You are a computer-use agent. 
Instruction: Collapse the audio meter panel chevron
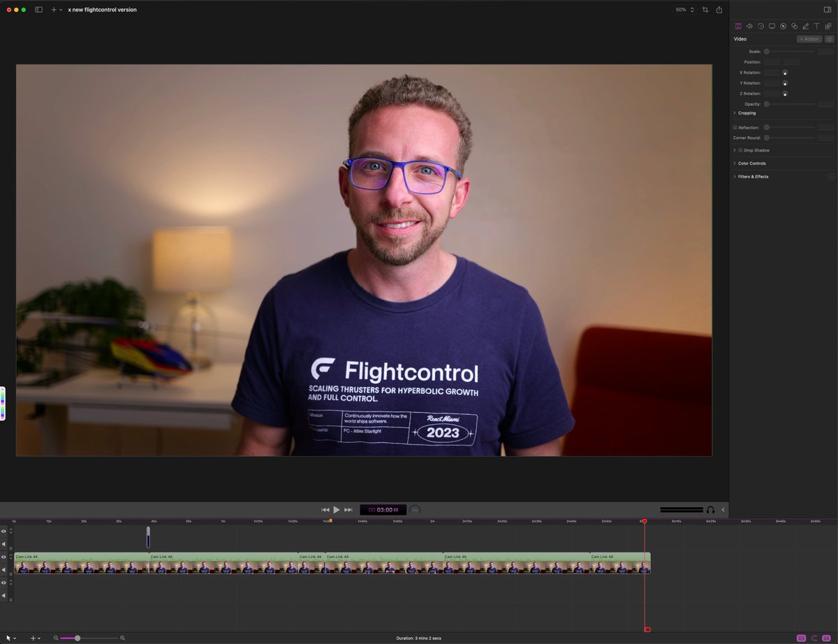723,510
